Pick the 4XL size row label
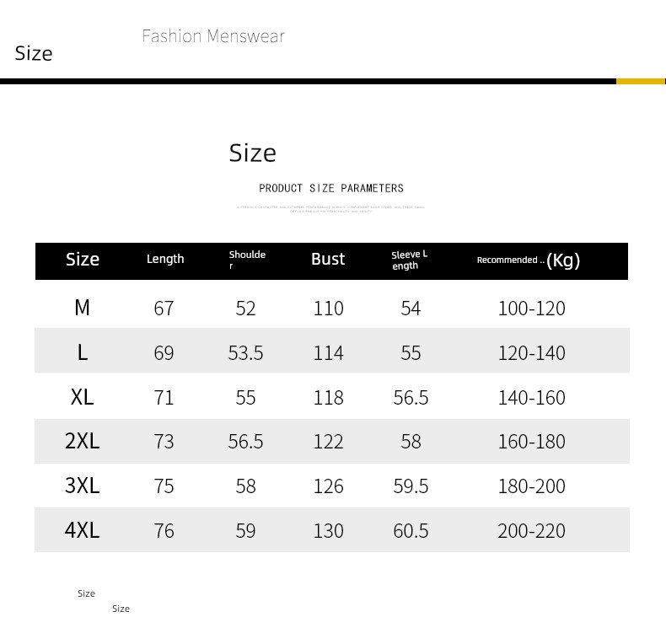 tap(82, 530)
